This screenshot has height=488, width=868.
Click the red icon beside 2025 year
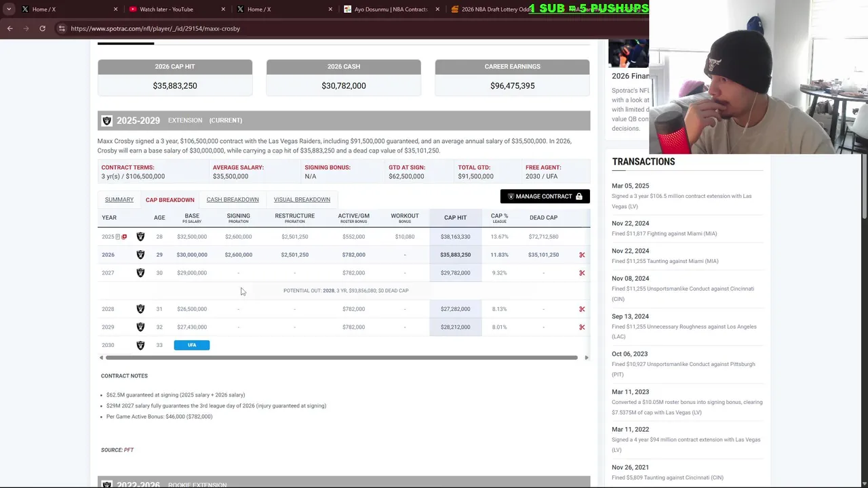point(124,237)
